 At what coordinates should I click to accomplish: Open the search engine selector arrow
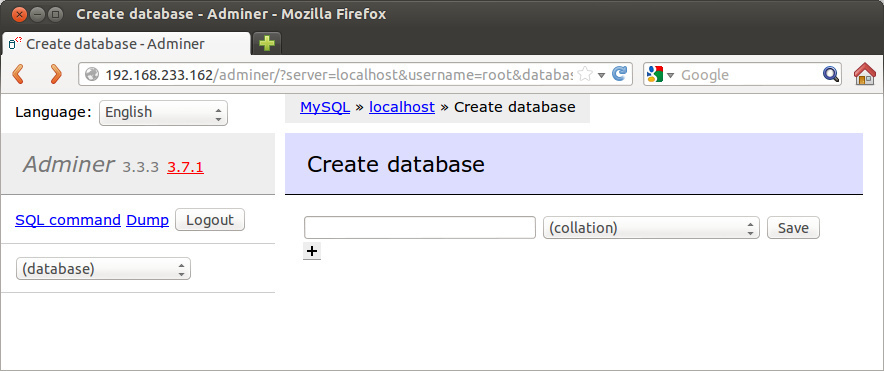click(670, 75)
